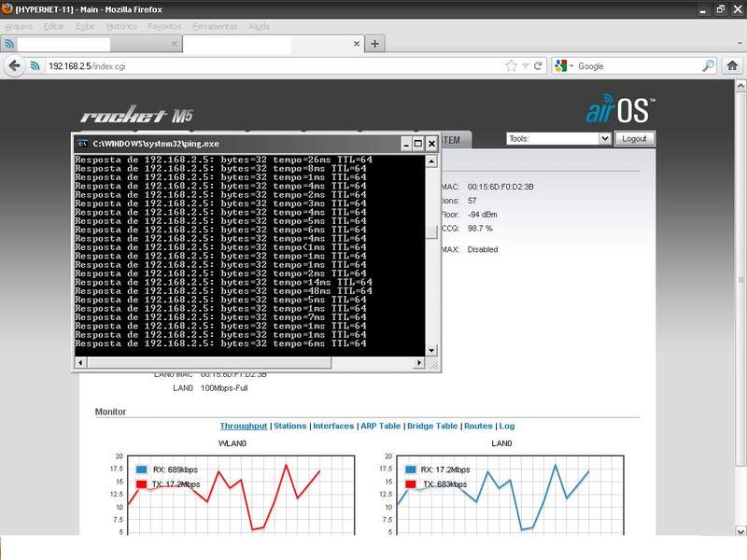The height and width of the screenshot is (560, 747).
Task: Open the Favoritos menu
Action: pyautogui.click(x=164, y=26)
